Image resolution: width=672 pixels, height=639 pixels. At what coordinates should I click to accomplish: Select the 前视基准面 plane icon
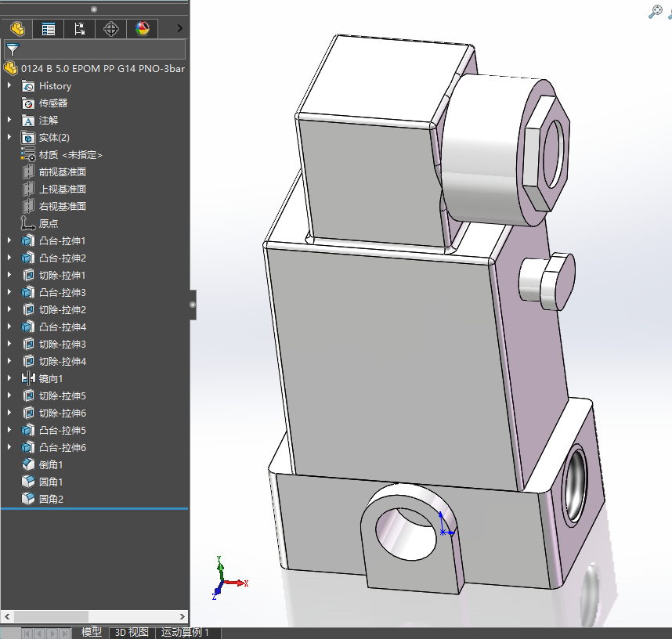(x=28, y=171)
